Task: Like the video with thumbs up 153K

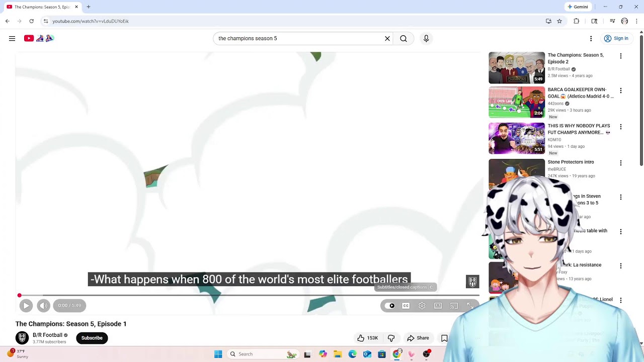Action: click(368, 338)
